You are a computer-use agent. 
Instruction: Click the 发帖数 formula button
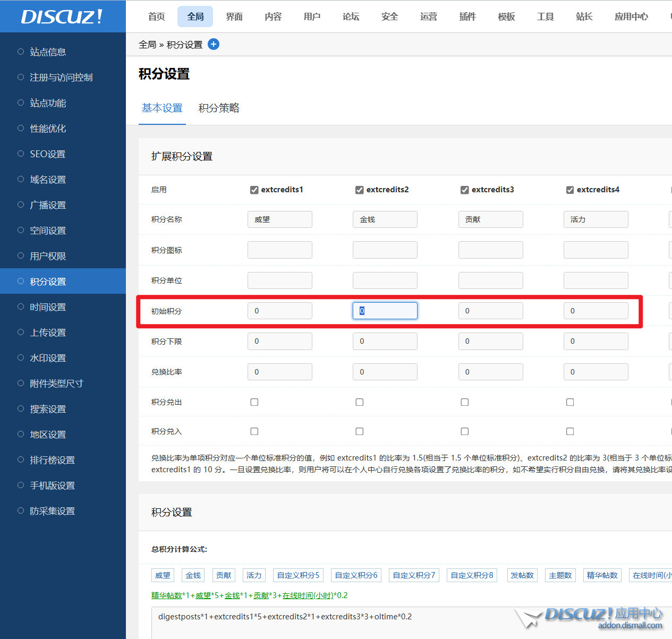click(x=522, y=575)
